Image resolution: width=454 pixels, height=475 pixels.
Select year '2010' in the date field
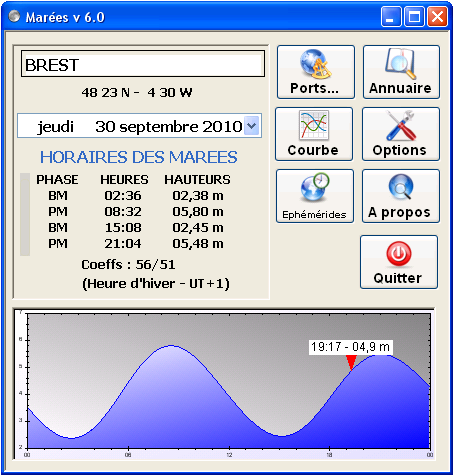222,127
